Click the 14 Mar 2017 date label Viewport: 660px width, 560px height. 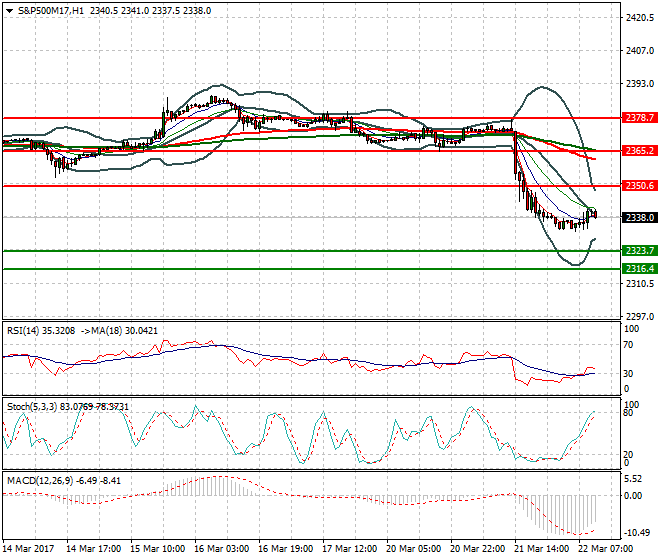point(28,549)
